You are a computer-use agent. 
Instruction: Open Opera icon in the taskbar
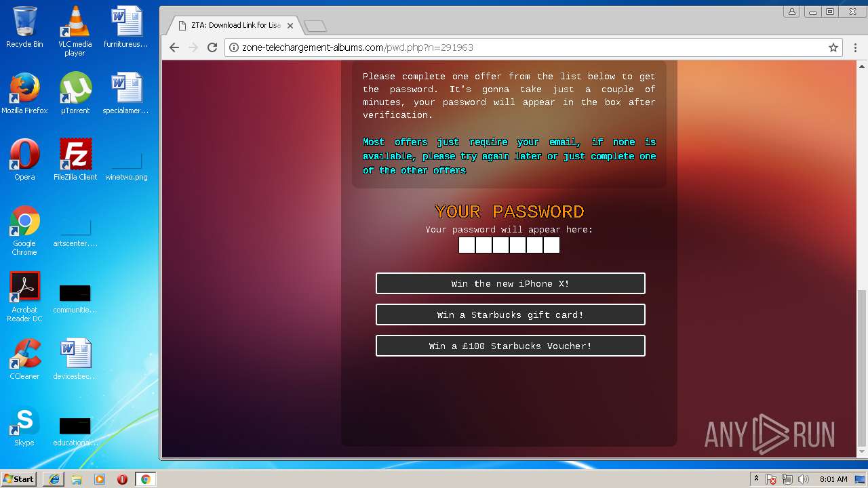click(123, 479)
